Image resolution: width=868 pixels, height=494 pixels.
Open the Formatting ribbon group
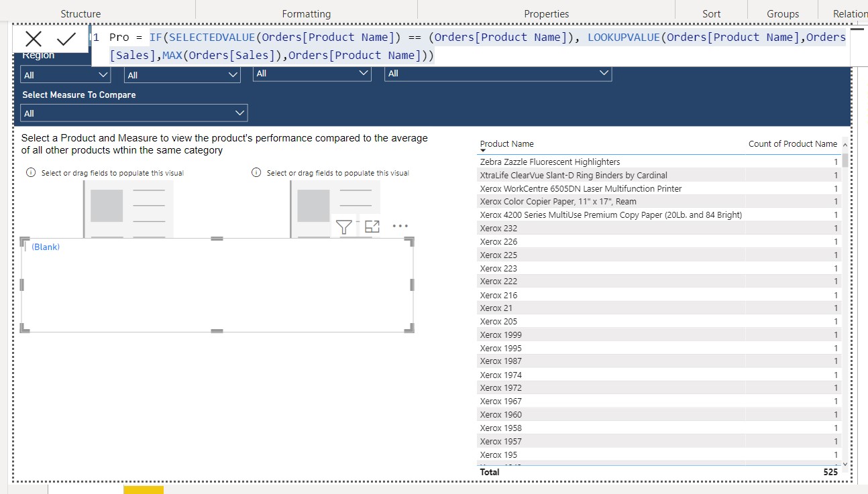point(307,13)
